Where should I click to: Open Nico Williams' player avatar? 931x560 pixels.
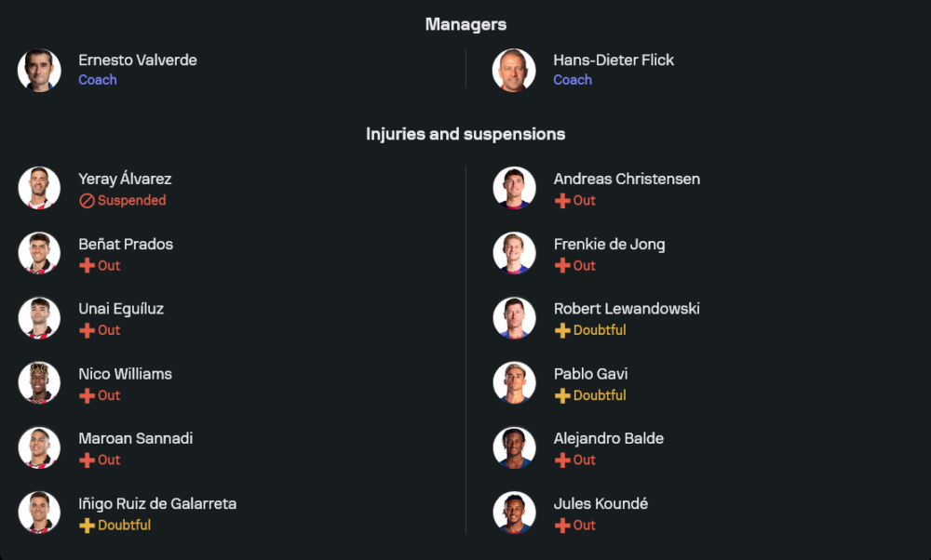pos(39,383)
